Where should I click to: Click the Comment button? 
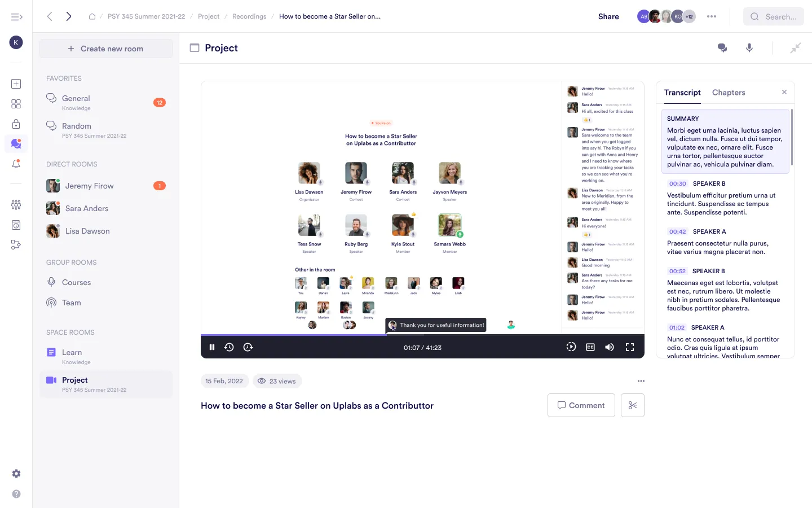[581, 405]
